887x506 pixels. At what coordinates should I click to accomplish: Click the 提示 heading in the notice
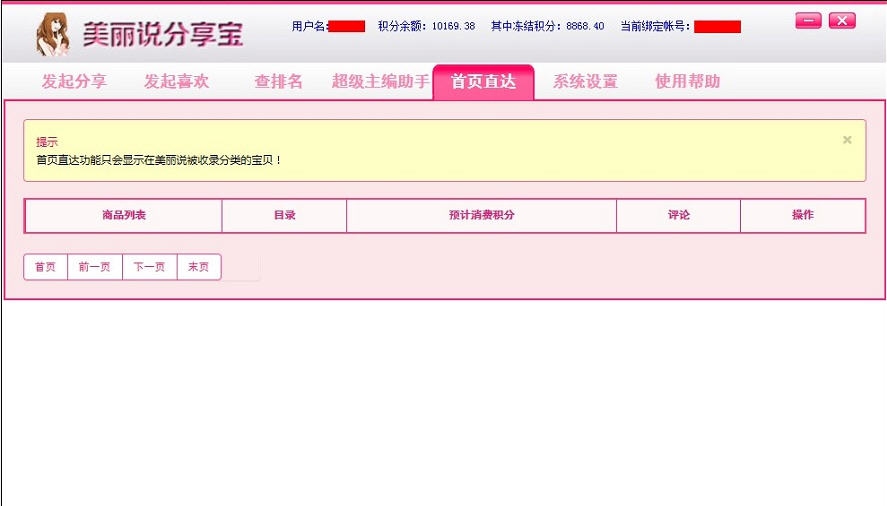(47, 142)
